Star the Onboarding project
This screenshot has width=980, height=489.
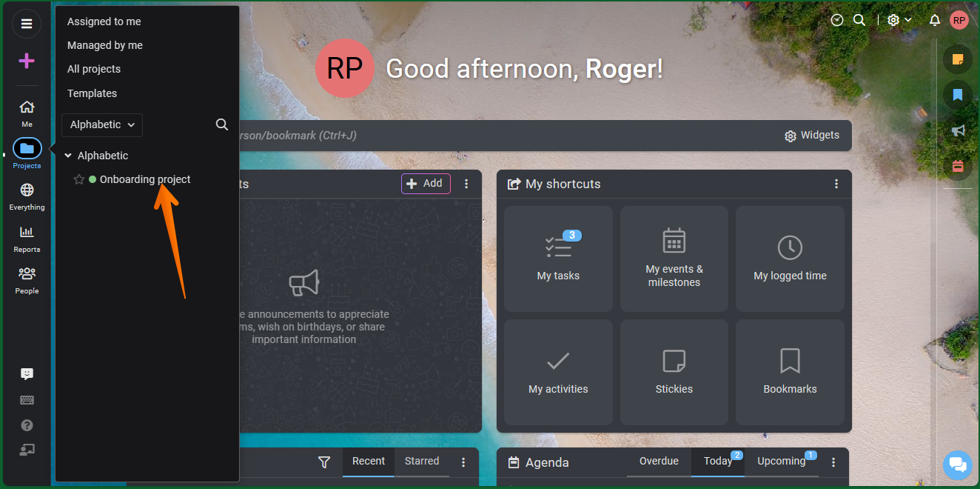click(x=79, y=179)
